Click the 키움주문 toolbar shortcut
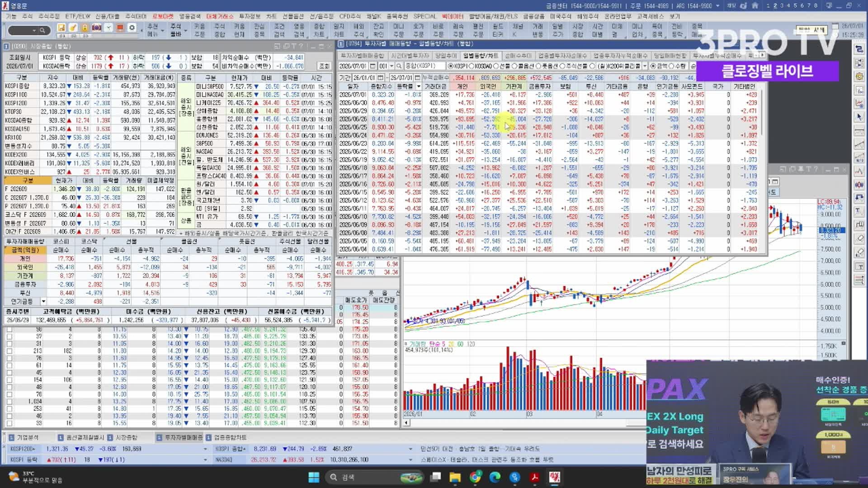This screenshot has height=488, width=868. click(199, 30)
